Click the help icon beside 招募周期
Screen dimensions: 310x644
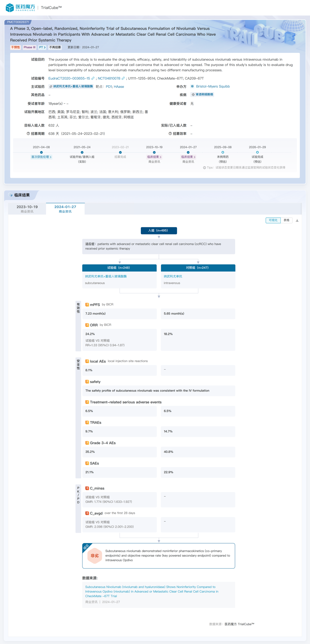[x=28, y=134]
